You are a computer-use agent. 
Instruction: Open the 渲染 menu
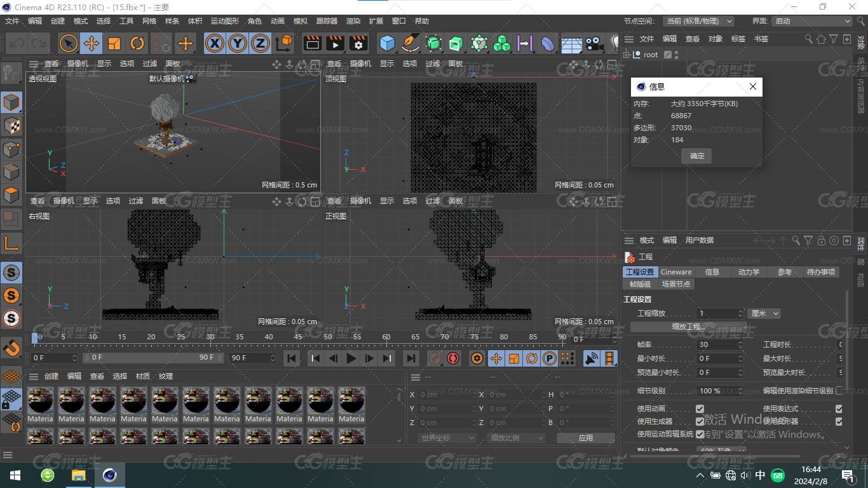pyautogui.click(x=353, y=21)
